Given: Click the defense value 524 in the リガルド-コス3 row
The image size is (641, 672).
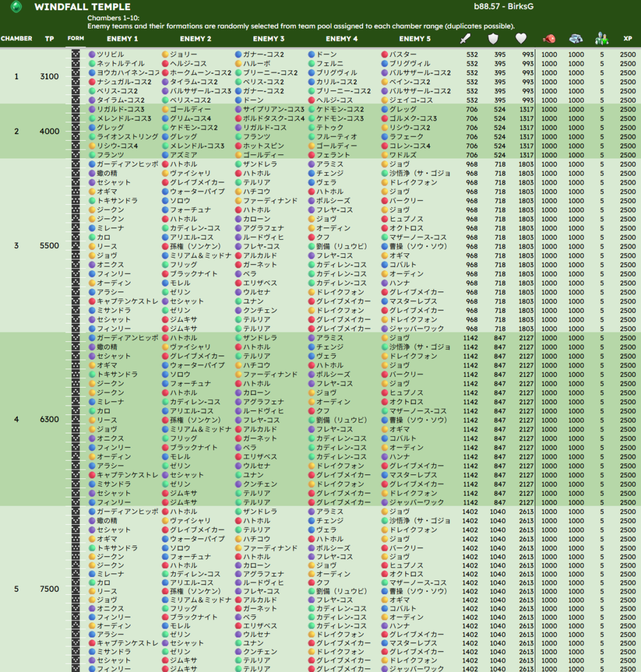Looking at the screenshot, I should [x=500, y=109].
